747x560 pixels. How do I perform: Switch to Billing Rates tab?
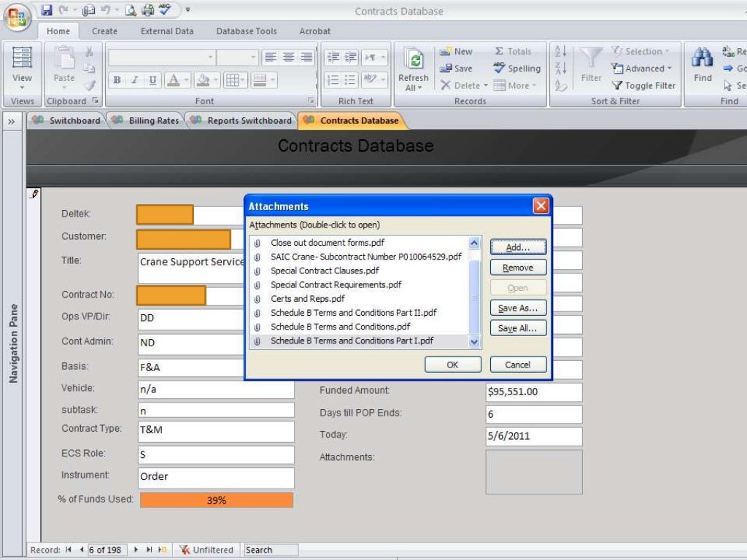click(x=145, y=120)
